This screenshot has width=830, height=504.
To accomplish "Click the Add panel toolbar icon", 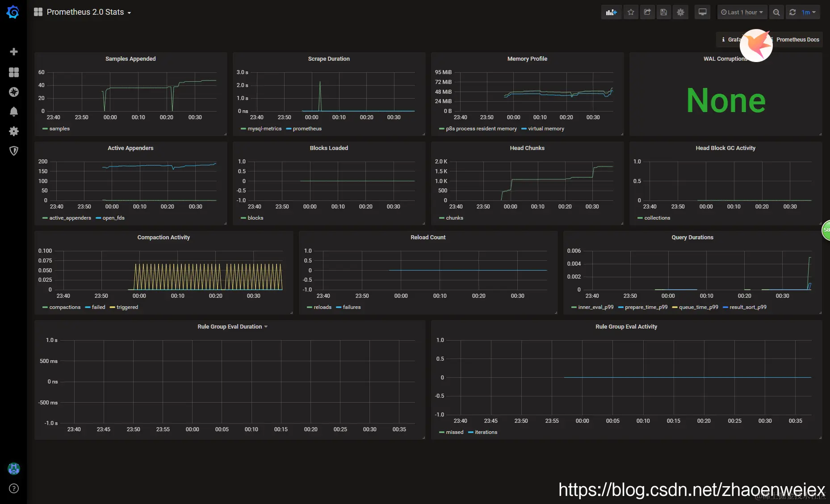I will [x=611, y=12].
